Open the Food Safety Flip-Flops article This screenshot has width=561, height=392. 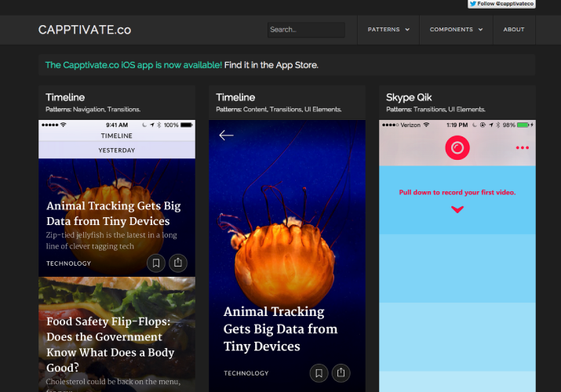110,344
